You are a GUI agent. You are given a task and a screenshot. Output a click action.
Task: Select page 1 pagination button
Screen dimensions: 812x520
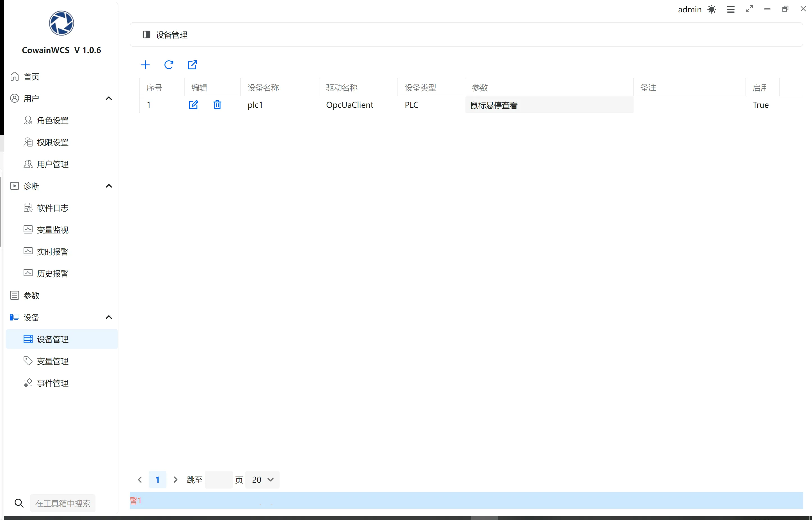tap(157, 480)
